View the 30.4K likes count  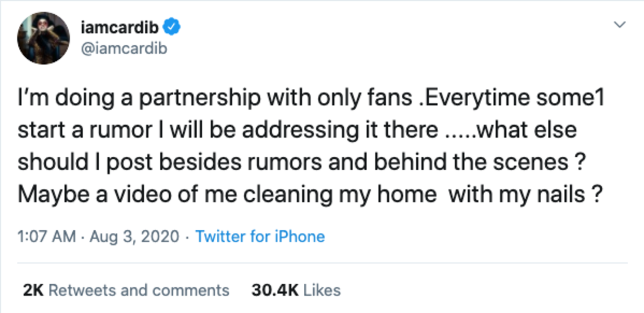(x=274, y=290)
